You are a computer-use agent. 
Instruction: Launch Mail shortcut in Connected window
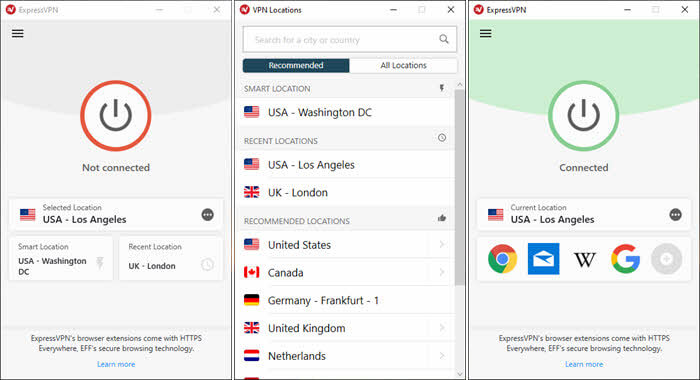pos(543,259)
